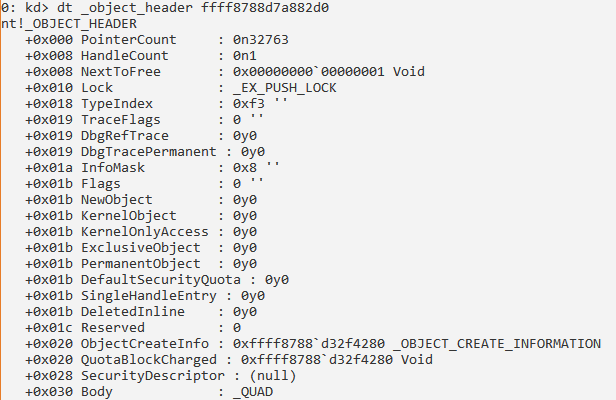This screenshot has width=616, height=400.
Task: Click the nt!_OBJECT_HEADER header line
Action: click(x=69, y=24)
